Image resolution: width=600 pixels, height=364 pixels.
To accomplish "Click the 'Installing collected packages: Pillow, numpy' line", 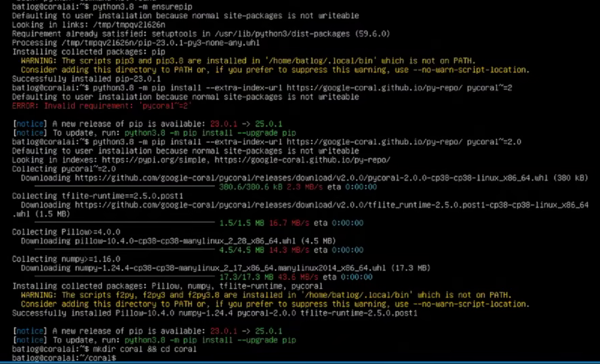I will pos(167,285).
